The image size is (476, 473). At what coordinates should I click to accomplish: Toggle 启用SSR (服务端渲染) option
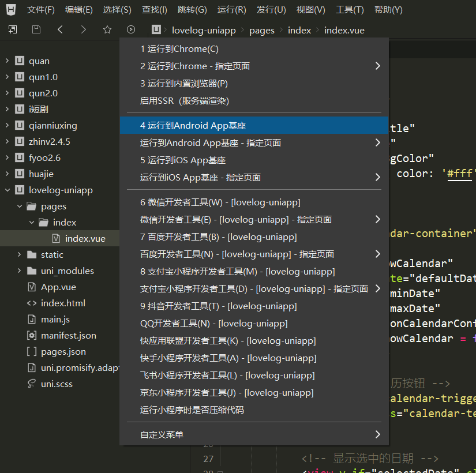(x=185, y=101)
